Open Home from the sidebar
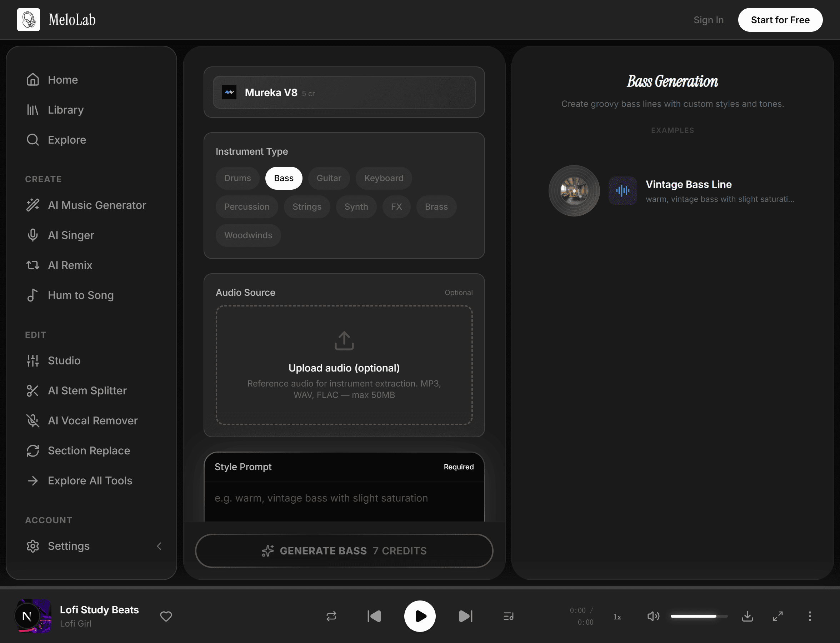This screenshot has height=643, width=840. click(91, 80)
